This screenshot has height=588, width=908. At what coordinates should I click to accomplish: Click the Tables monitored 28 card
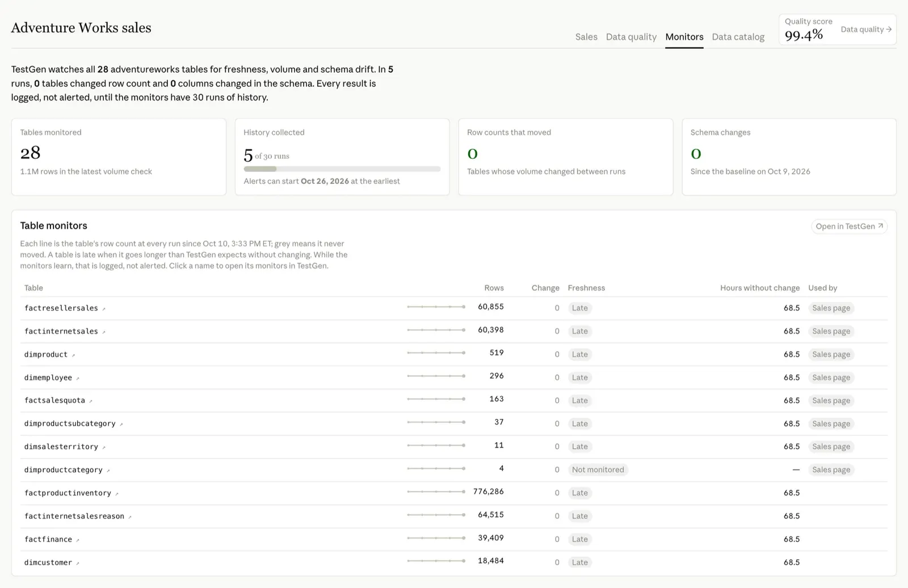point(119,157)
